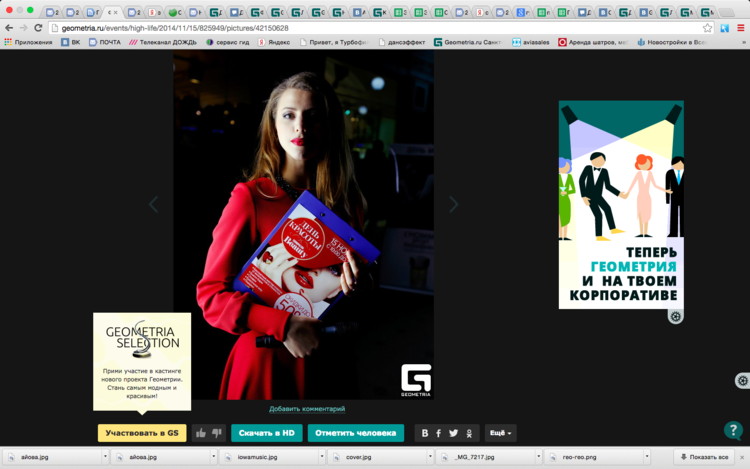Share photo via Facebook icon
This screenshot has height=469, width=750.
point(439,433)
